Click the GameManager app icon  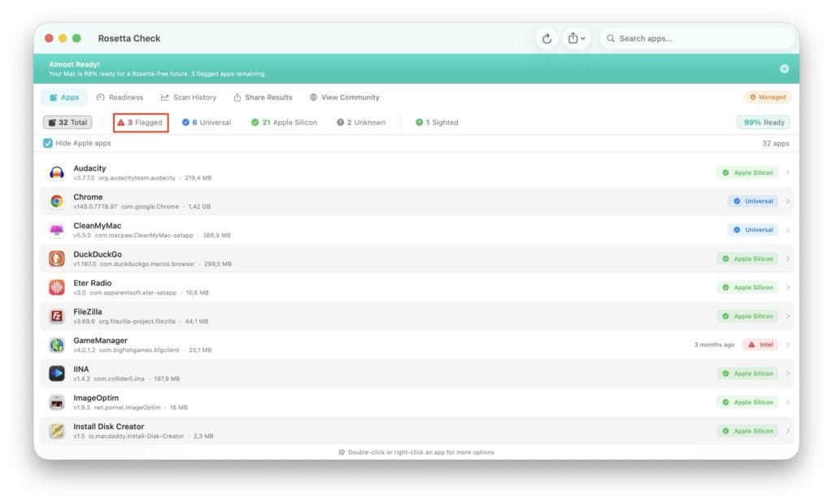pos(57,345)
